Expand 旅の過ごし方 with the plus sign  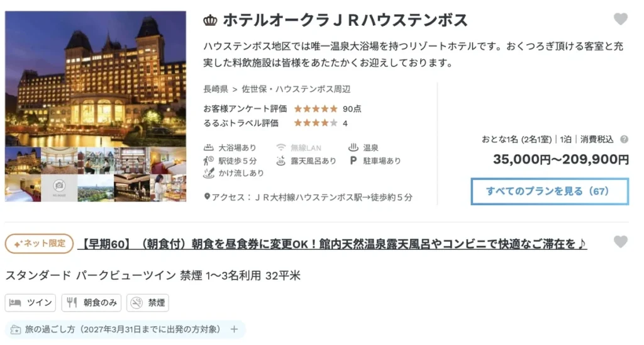234,329
